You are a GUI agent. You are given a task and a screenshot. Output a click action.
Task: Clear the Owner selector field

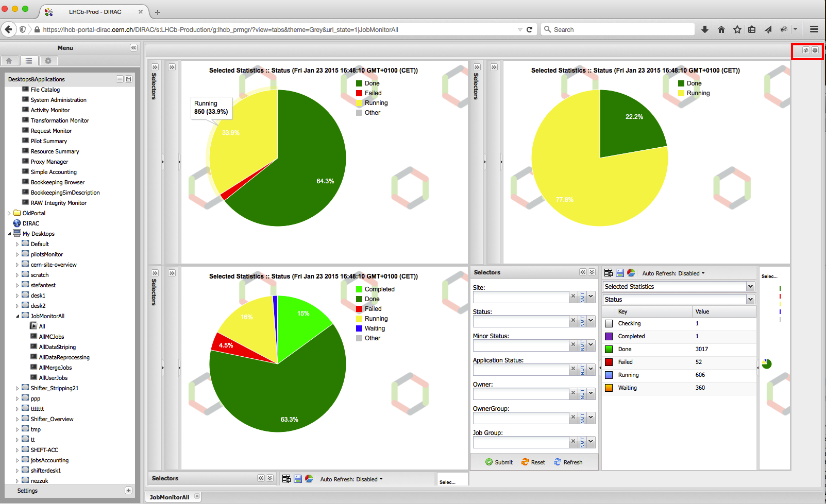click(x=573, y=393)
